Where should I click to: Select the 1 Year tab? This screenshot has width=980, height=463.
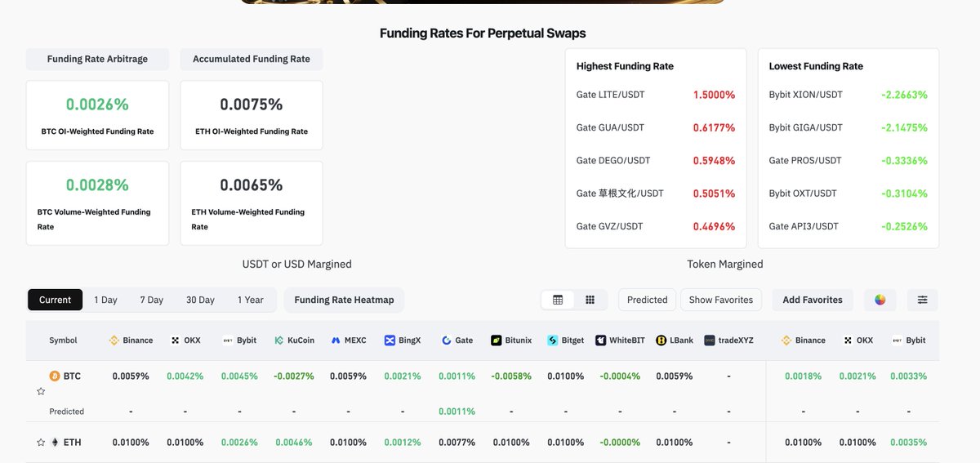click(251, 300)
